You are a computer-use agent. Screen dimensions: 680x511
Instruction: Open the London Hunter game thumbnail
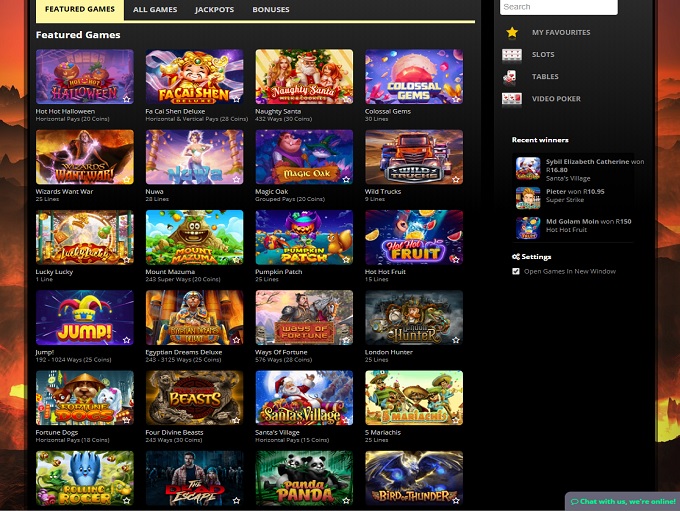(413, 318)
